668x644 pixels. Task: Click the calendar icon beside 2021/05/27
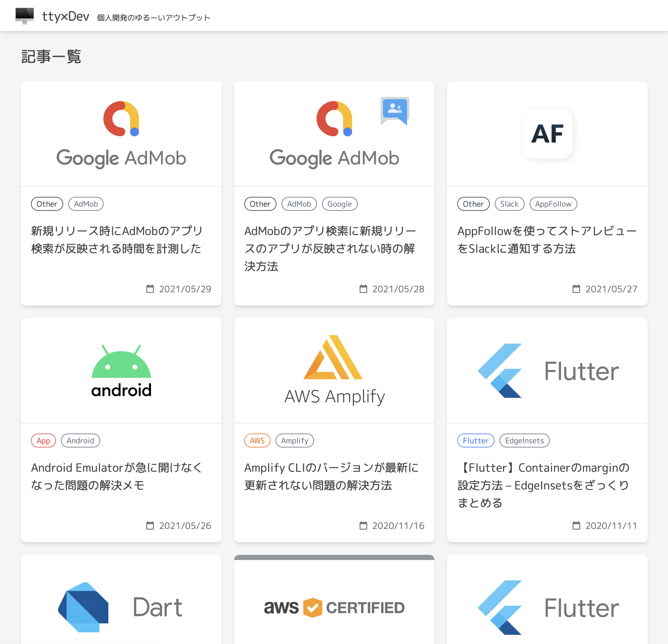(576, 289)
